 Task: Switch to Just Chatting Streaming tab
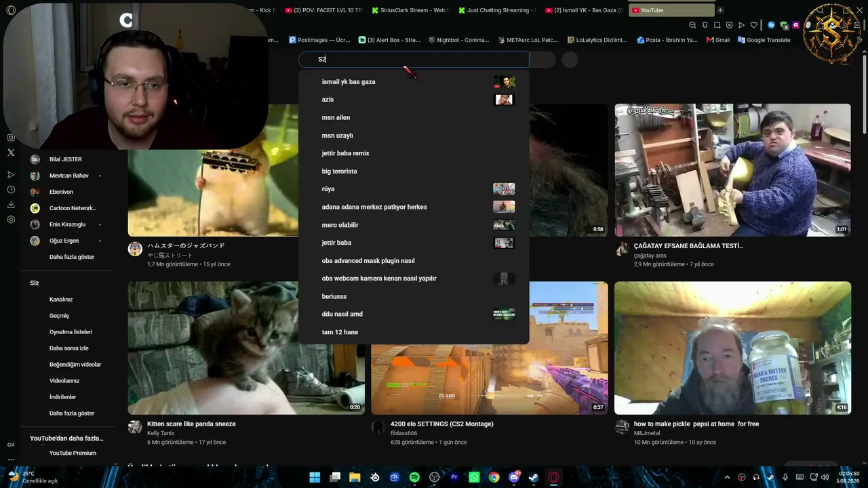pyautogui.click(x=498, y=10)
